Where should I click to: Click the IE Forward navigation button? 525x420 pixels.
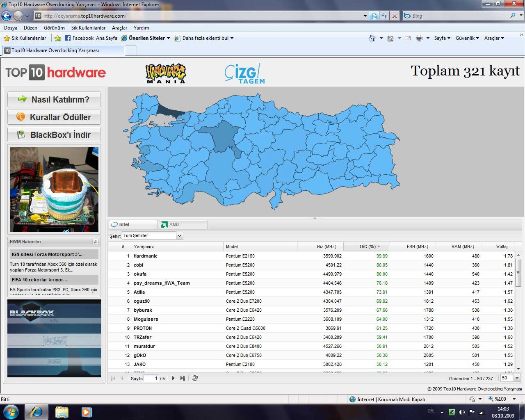click(x=18, y=16)
